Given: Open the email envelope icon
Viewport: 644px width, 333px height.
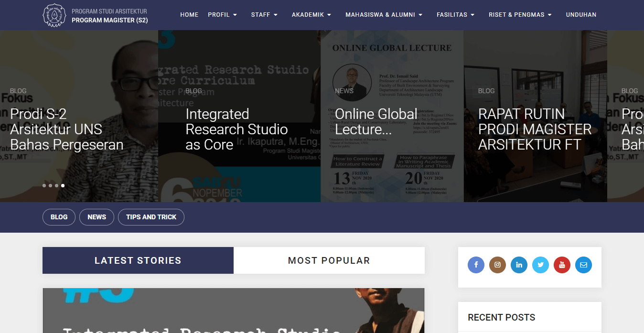Looking at the screenshot, I should 583,265.
